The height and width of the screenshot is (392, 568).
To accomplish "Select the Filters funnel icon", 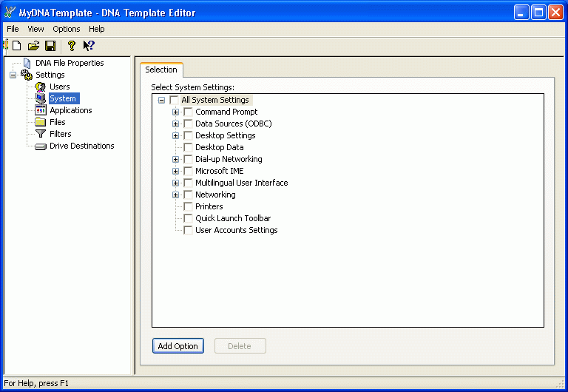I will (41, 134).
